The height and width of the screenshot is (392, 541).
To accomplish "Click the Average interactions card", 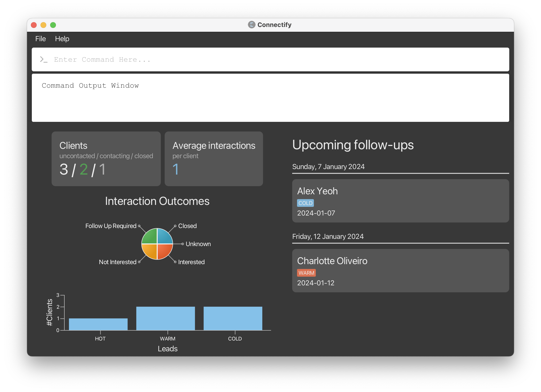I will pyautogui.click(x=214, y=159).
